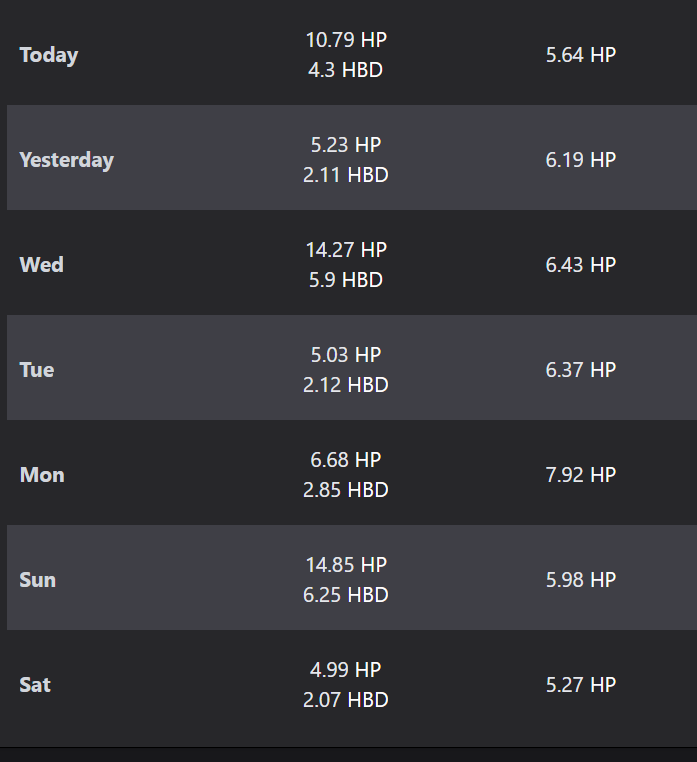Click the Tue row label
The width and height of the screenshot is (697, 762).
[37, 370]
